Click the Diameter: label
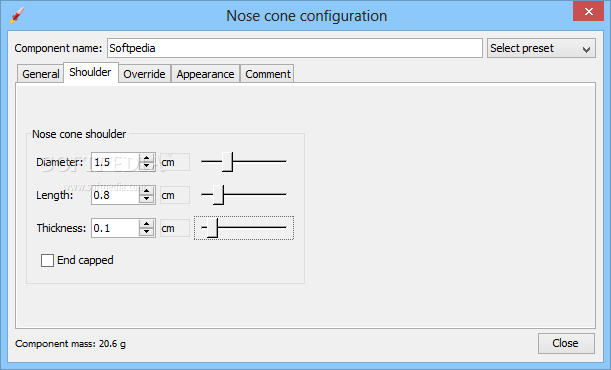The width and height of the screenshot is (611, 370). [60, 162]
